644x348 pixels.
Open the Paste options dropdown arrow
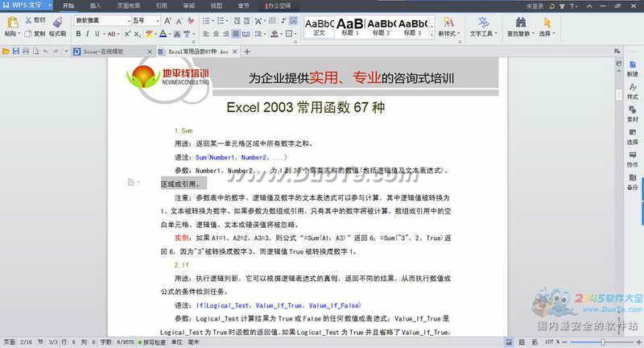(19, 34)
